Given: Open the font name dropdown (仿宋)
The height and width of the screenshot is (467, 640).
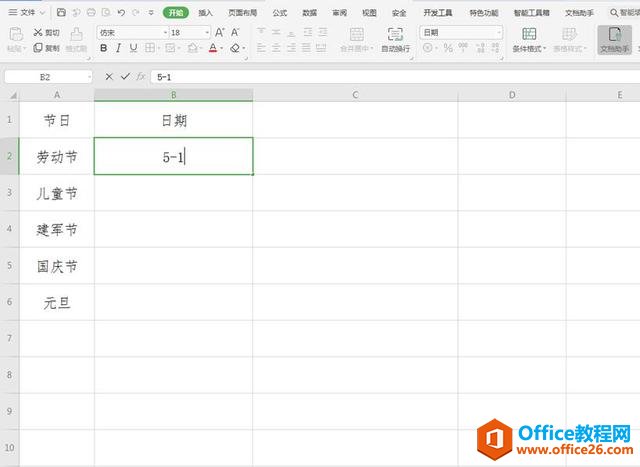Looking at the screenshot, I should pos(166,33).
